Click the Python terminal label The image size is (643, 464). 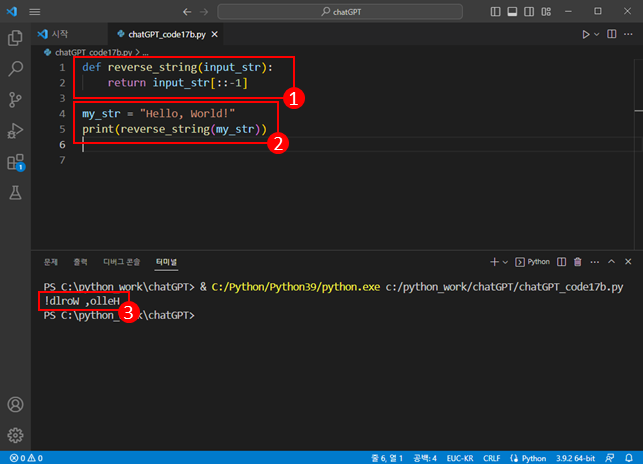533,262
